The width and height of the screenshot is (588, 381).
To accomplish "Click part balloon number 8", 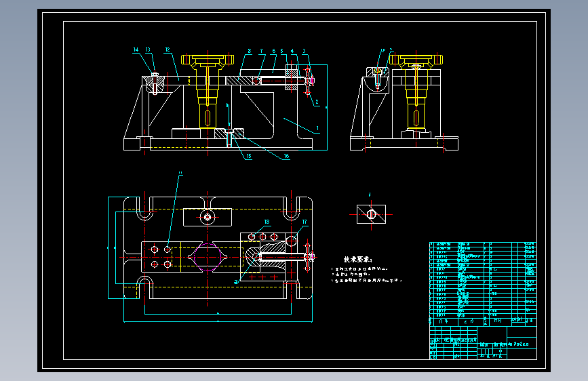I will coord(250,51).
